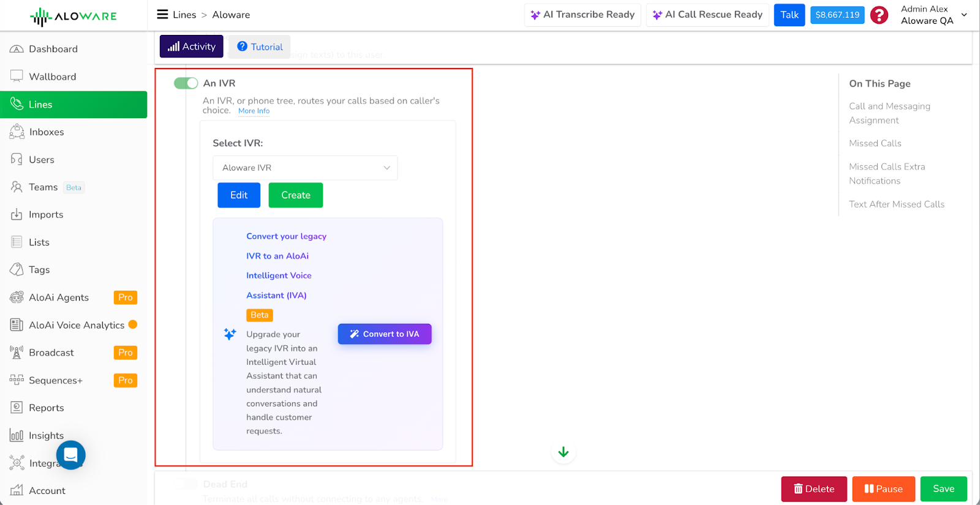Click the Beta badge beside Teams

[x=74, y=187]
